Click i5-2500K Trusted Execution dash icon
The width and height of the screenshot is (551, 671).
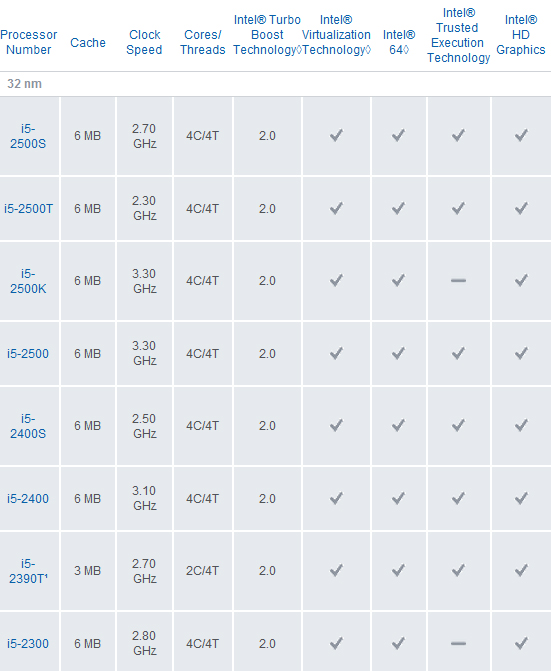[x=459, y=281]
